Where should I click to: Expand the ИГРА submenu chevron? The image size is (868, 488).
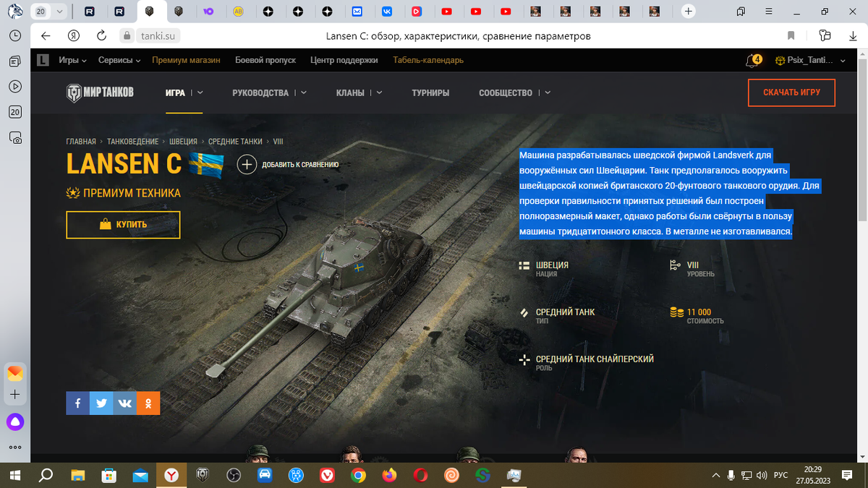tap(200, 93)
